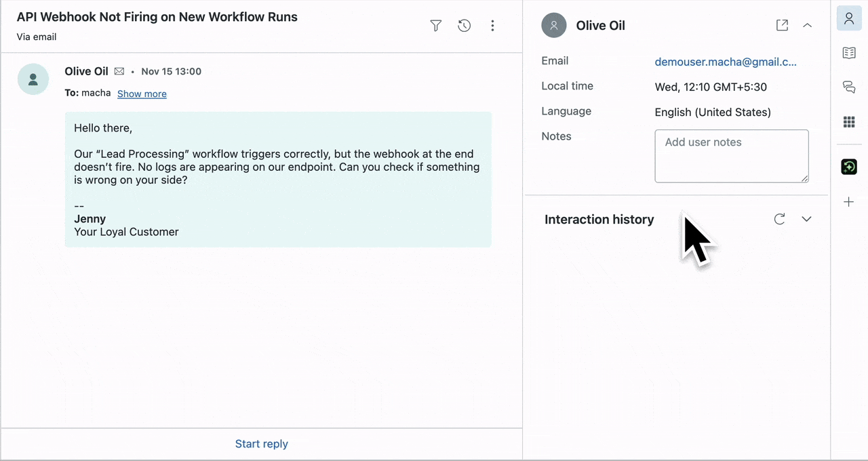Open the side conversations chat icon
The height and width of the screenshot is (461, 868).
click(849, 87)
